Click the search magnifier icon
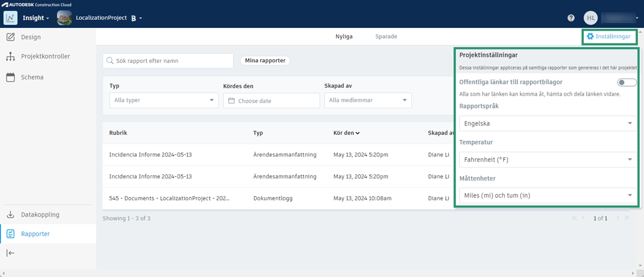 110,61
